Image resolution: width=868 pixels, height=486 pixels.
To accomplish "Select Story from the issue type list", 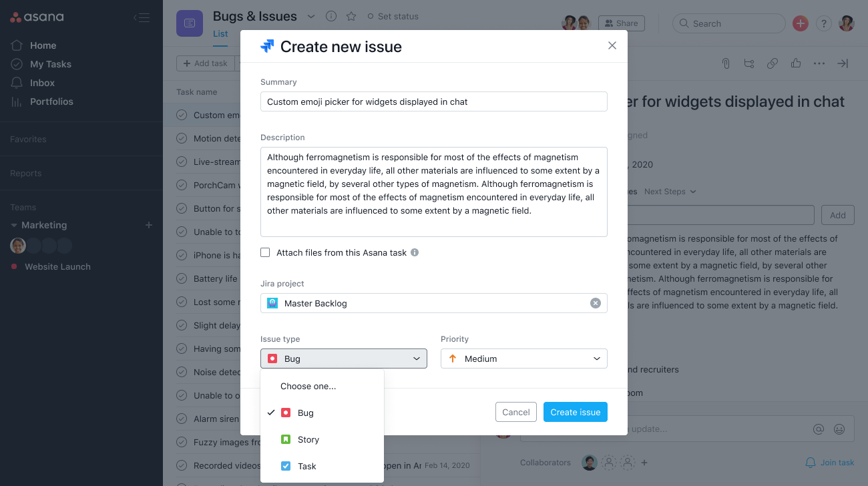I will click(308, 439).
